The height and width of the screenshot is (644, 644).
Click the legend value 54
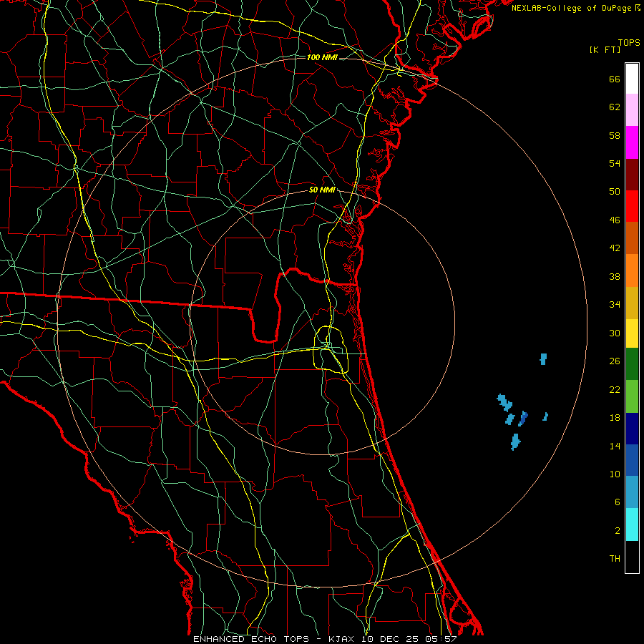point(615,163)
